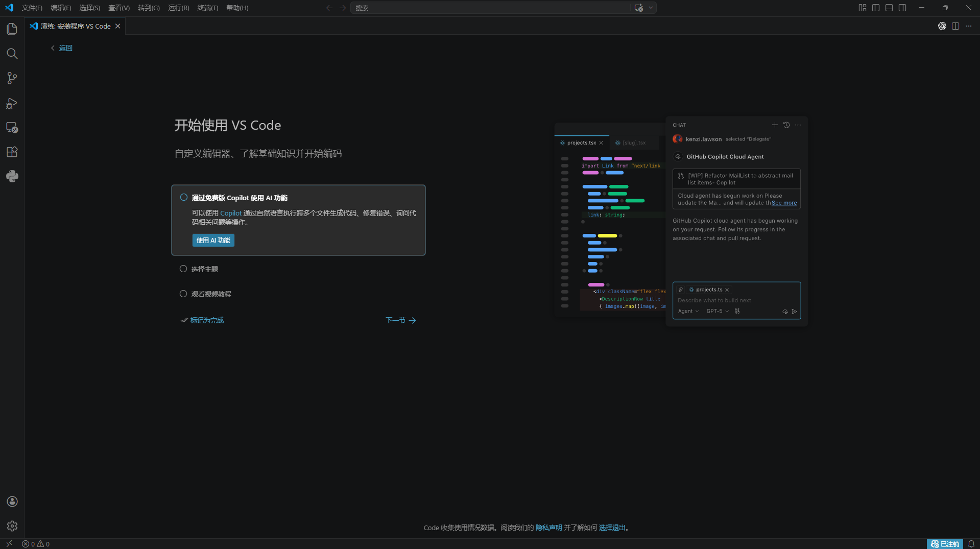Select the 观看视频教程 radio option
980x549 pixels.
tap(183, 294)
